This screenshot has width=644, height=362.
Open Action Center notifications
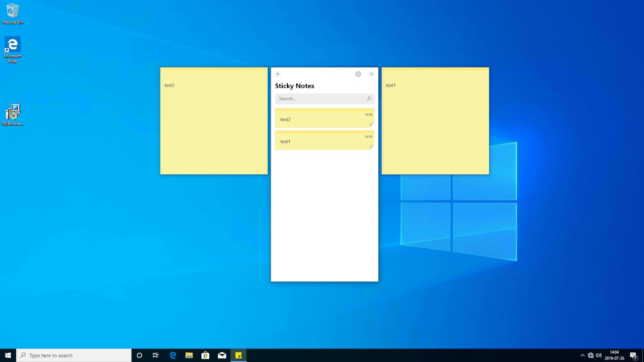point(633,355)
